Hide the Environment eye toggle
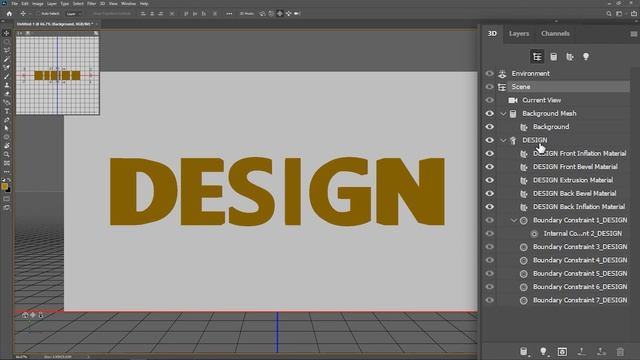 pyautogui.click(x=489, y=73)
